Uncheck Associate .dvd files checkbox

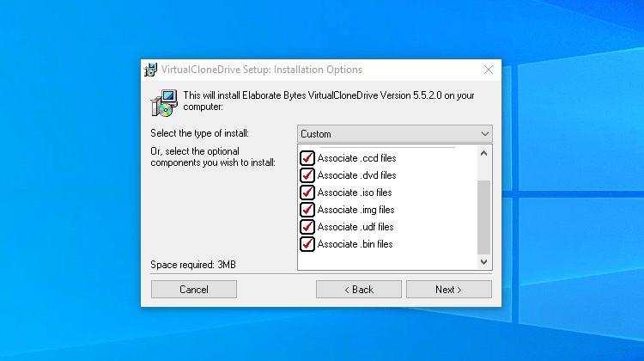pos(307,175)
